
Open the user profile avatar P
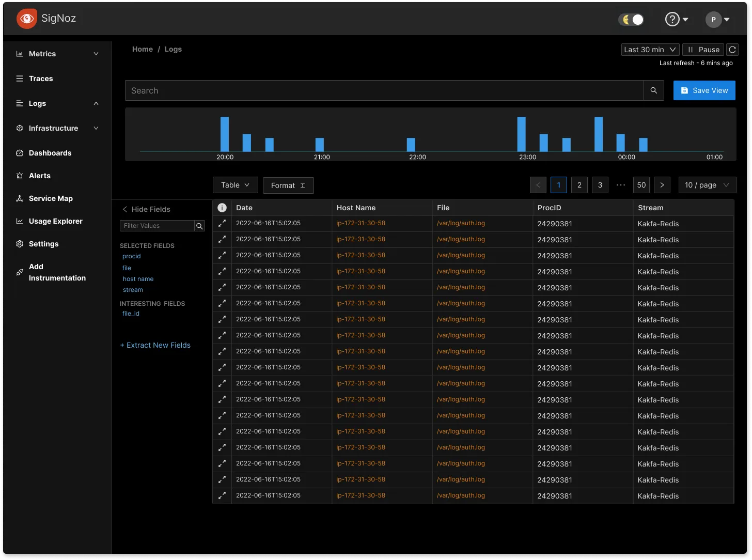tap(713, 20)
